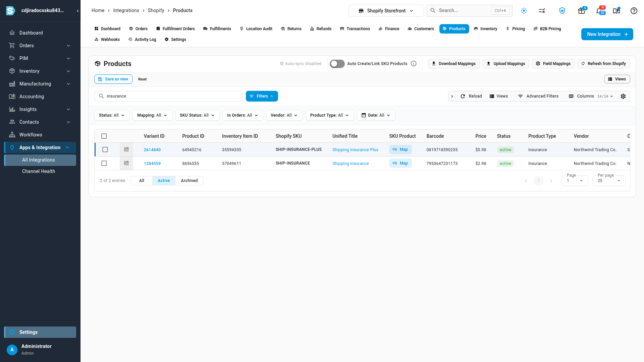Open Workflows in the sidebar

[40, 135]
